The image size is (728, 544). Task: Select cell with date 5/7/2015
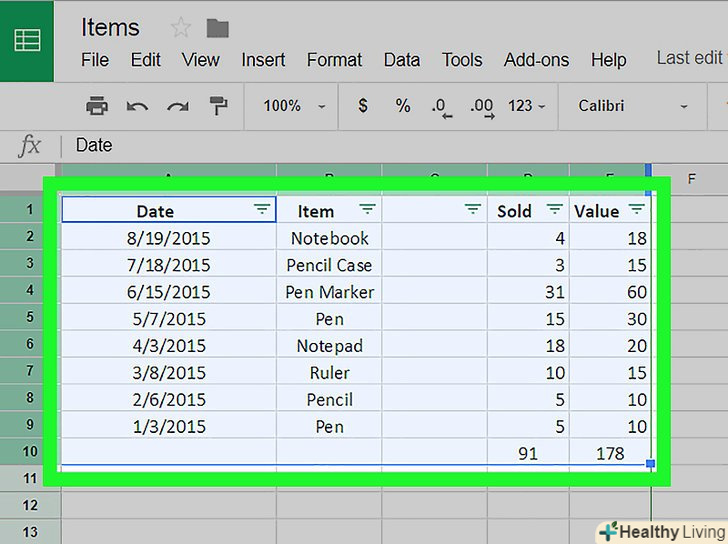coord(169,319)
